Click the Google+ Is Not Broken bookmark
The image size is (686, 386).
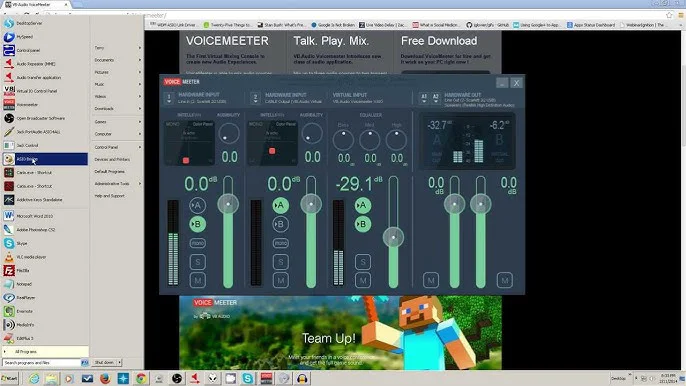(333, 25)
